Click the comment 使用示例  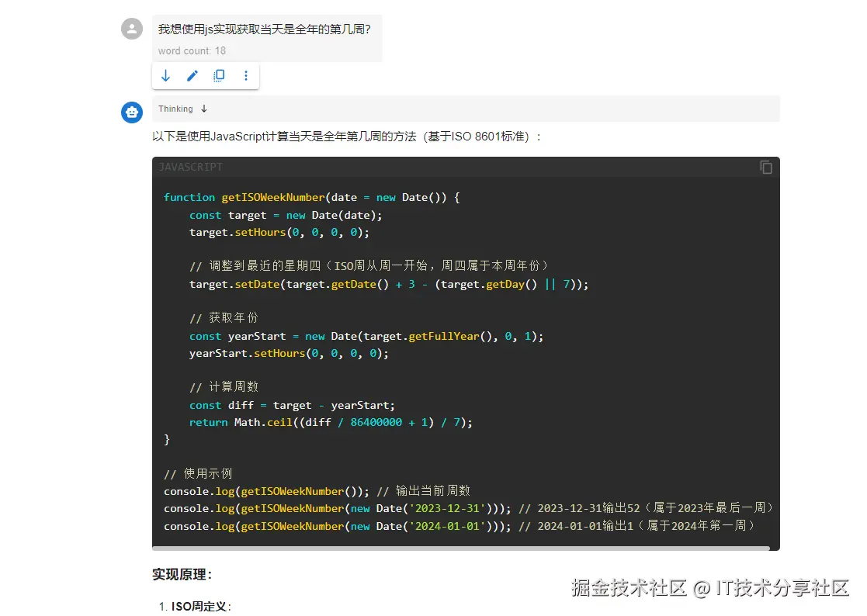click(x=198, y=473)
